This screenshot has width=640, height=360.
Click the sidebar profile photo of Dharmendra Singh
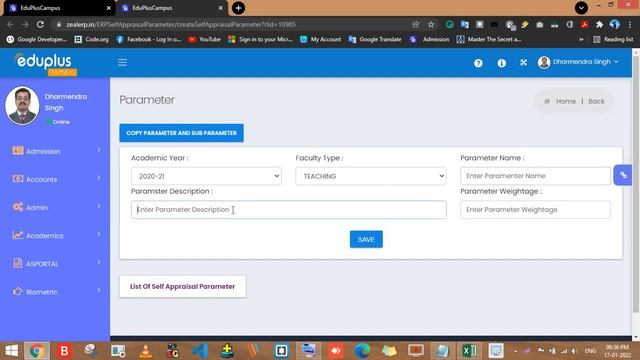point(22,106)
